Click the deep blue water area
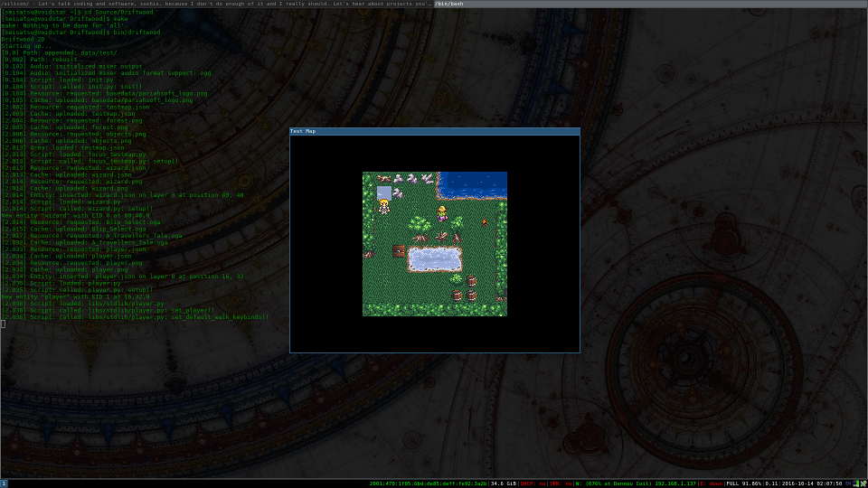The image size is (868, 488). (x=472, y=184)
